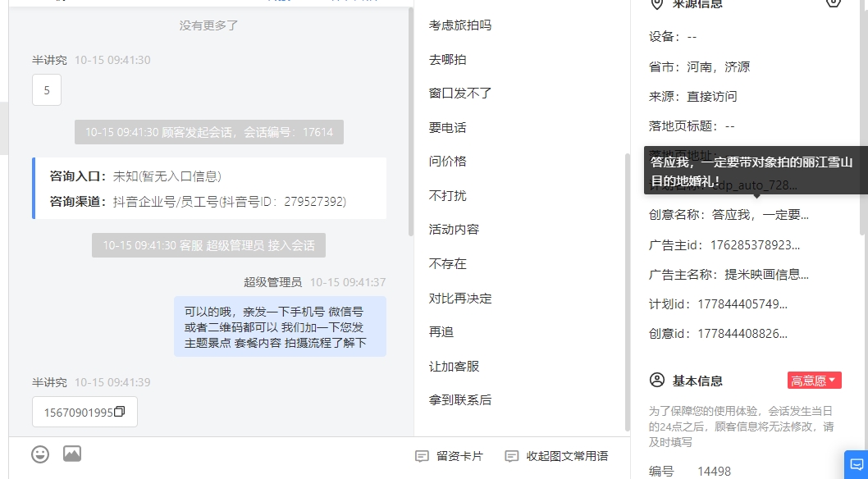Select quick reply 不存在
The height and width of the screenshot is (479, 868).
tap(447, 264)
